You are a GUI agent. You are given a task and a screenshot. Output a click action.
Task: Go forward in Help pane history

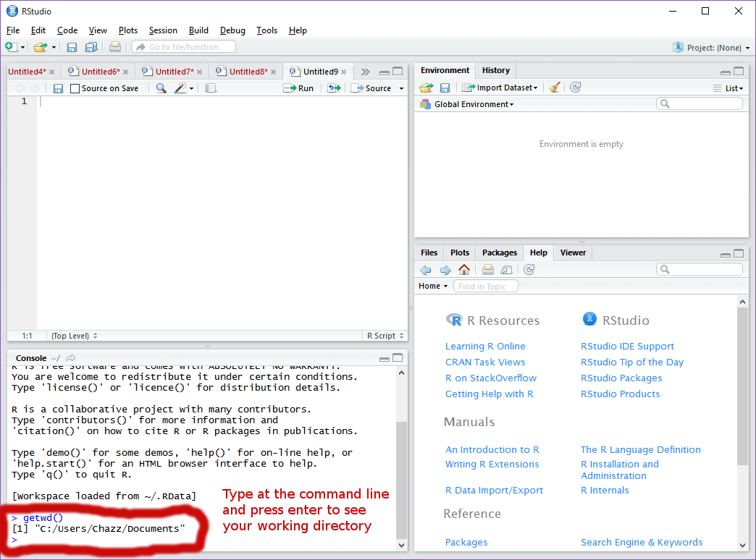(445, 270)
